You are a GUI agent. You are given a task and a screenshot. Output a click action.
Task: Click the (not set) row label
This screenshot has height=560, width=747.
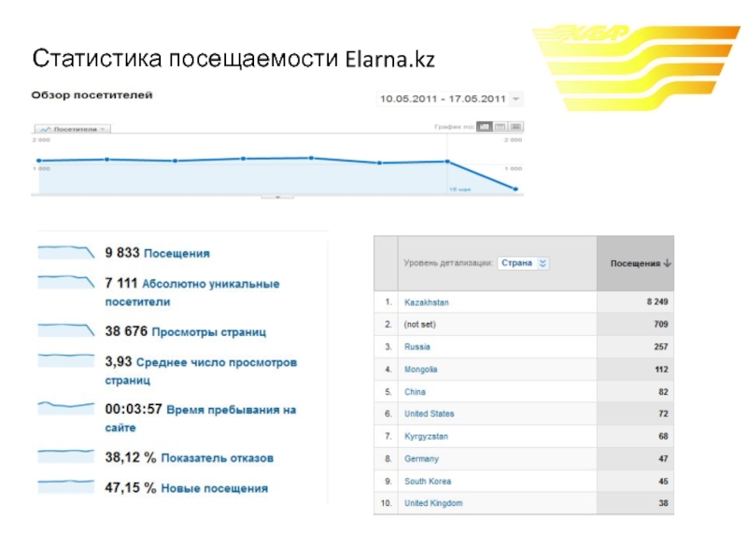point(419,324)
